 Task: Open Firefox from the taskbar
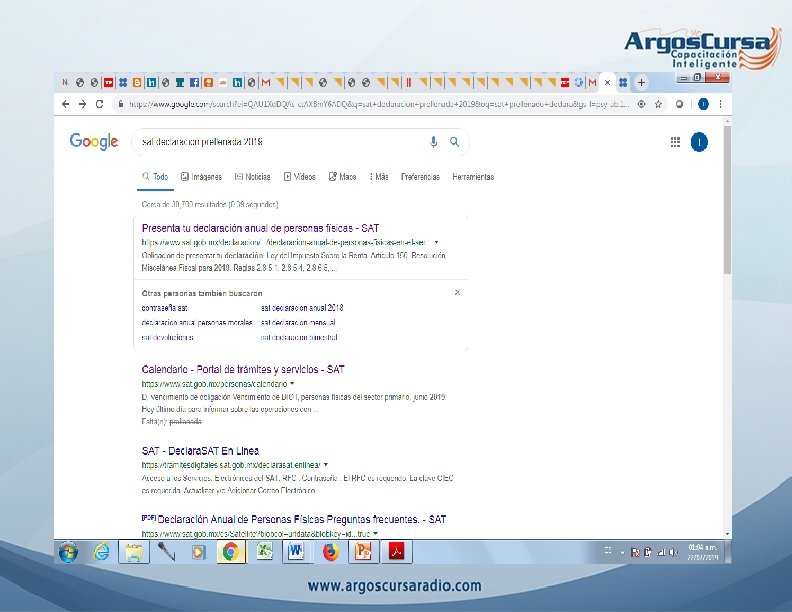pyautogui.click(x=331, y=552)
